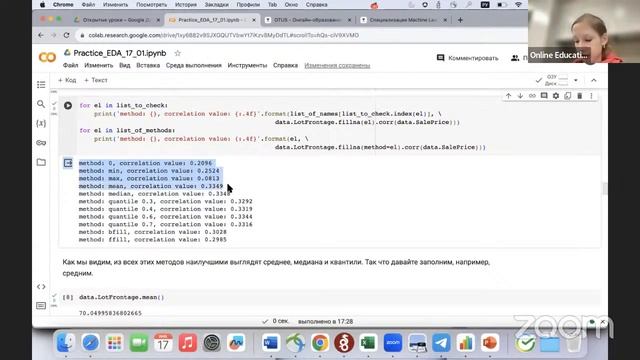Open the code snippets panel

[41, 287]
